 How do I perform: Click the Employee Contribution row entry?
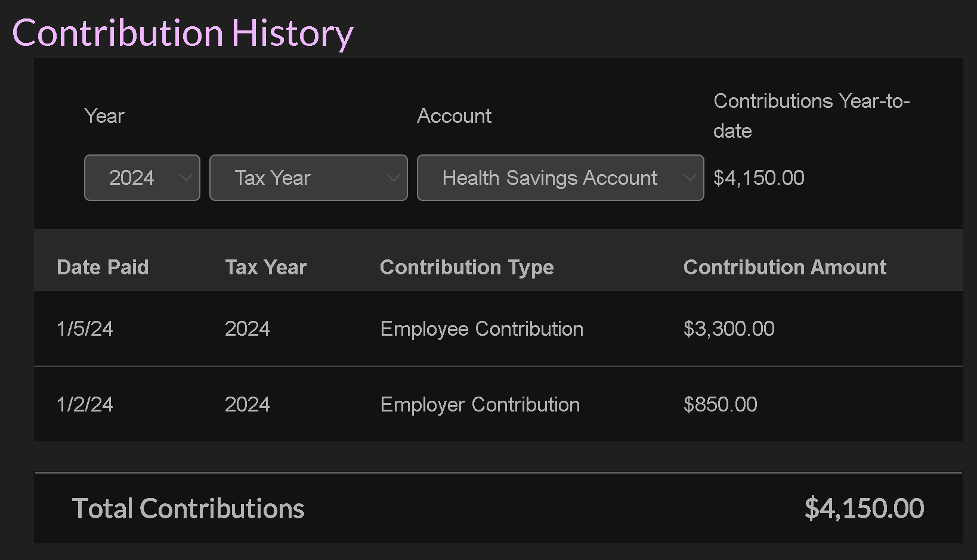tap(481, 329)
